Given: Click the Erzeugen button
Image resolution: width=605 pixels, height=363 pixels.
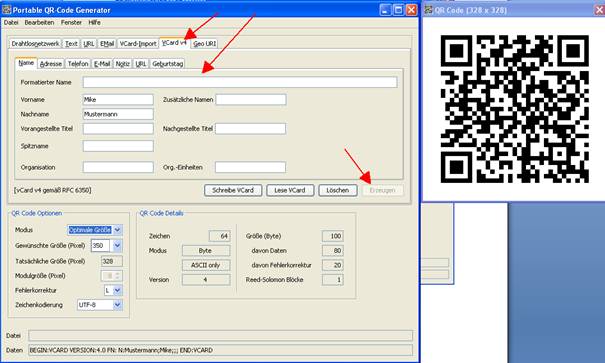Looking at the screenshot, I should coord(382,190).
